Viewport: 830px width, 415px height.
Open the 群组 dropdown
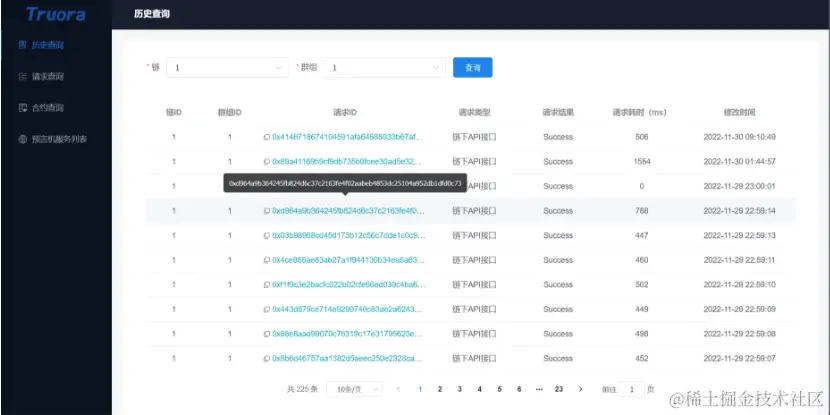coord(385,68)
